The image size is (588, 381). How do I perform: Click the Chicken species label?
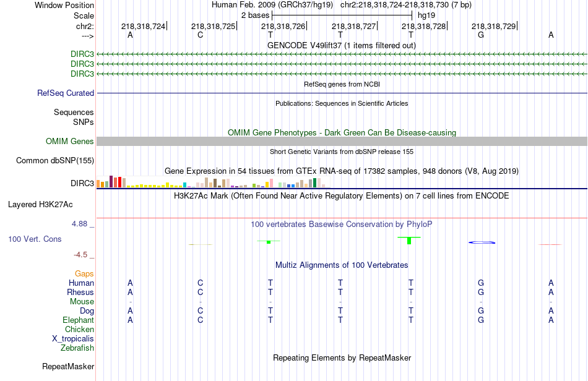tap(79, 329)
